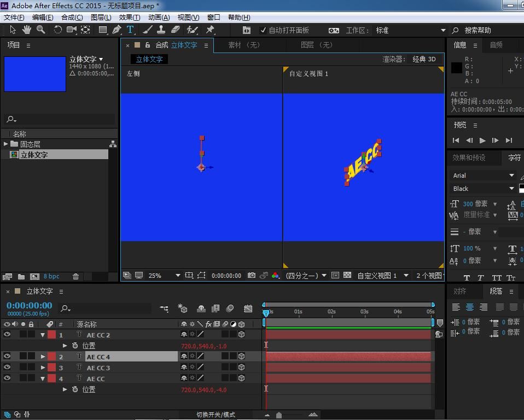Screen dimensions: 524x420
Task: Click the AE CC 2 layer red label swatch
Action: (x=51, y=335)
